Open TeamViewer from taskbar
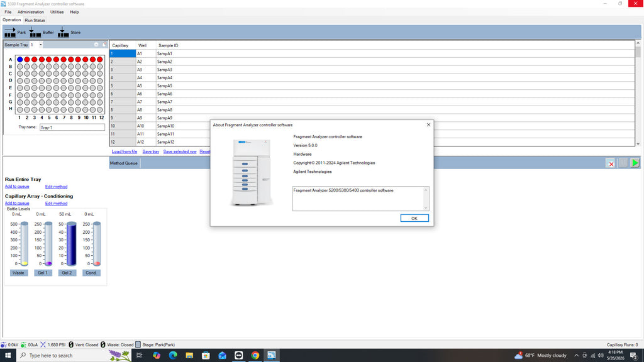The width and height of the screenshot is (644, 362). pyautogui.click(x=238, y=356)
